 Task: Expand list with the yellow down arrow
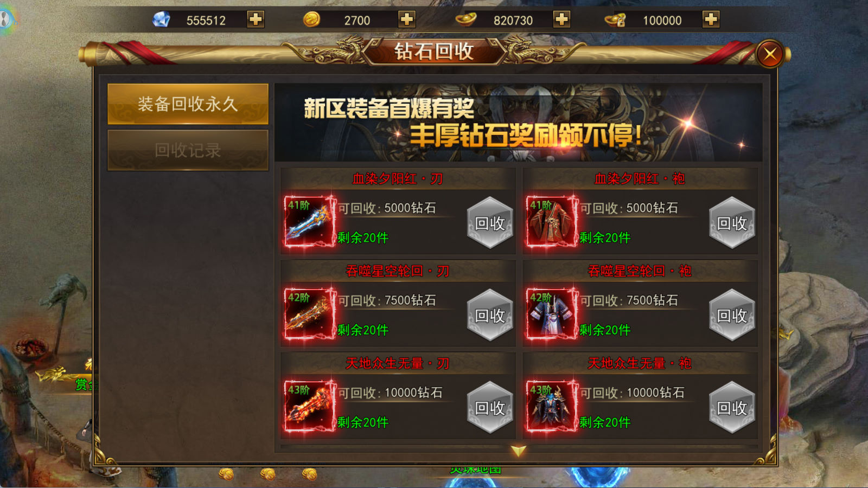point(519,451)
